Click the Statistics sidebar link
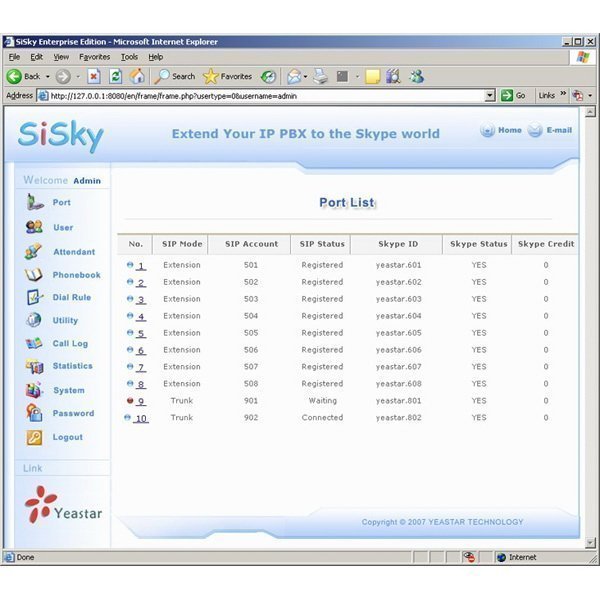 73,366
